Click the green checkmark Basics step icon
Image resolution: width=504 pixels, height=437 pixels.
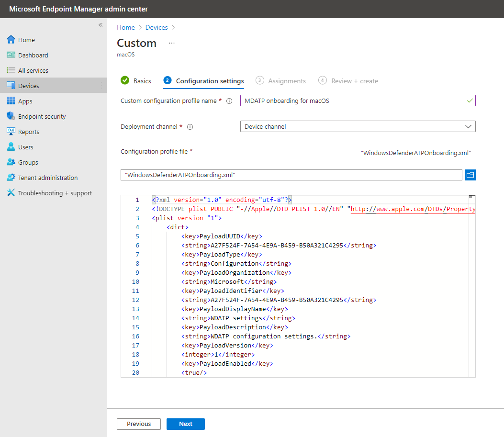tap(125, 80)
